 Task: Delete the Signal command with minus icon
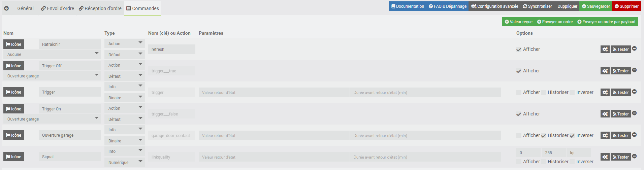tap(634, 156)
